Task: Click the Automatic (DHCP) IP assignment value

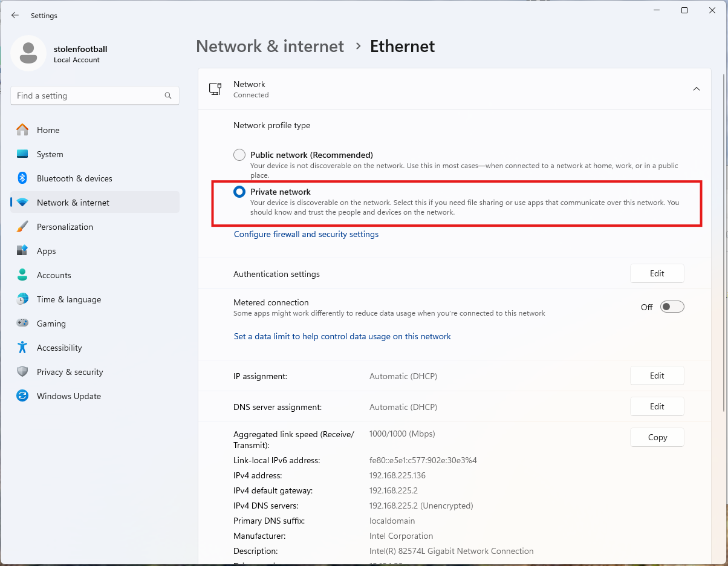Action: click(403, 376)
